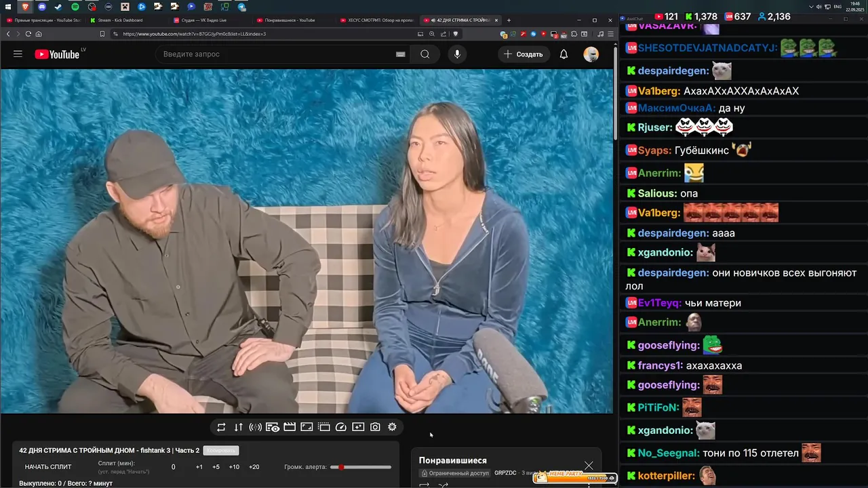This screenshot has height=488, width=868.
Task: Switch to ХЕСУС СМОТРИТ tab
Action: pyautogui.click(x=376, y=20)
